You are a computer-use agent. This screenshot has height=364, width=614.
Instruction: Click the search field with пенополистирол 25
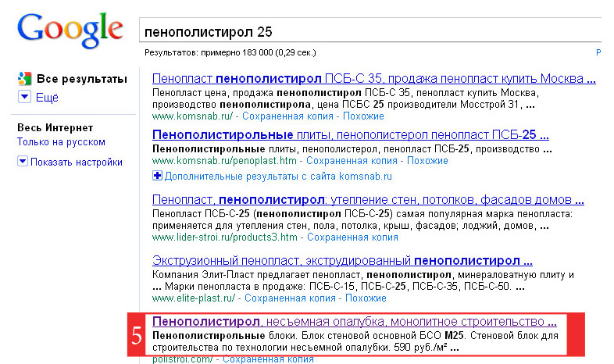(x=370, y=30)
